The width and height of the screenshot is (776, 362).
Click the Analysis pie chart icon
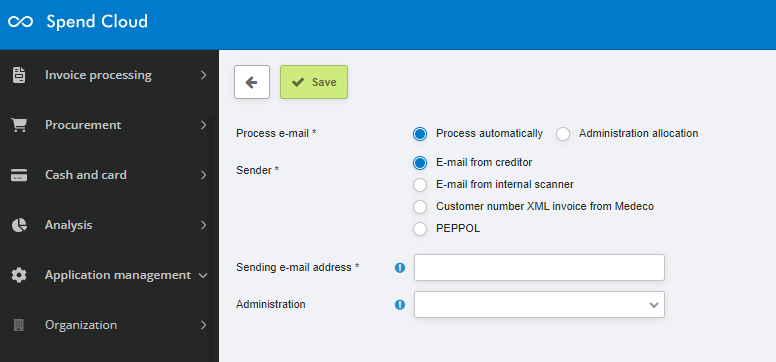point(19,225)
